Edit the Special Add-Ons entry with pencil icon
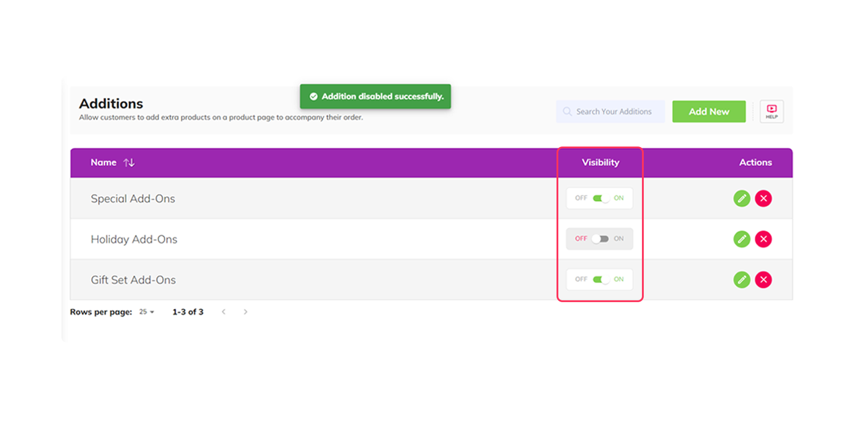Viewport: 868px width, 431px height. 741,198
